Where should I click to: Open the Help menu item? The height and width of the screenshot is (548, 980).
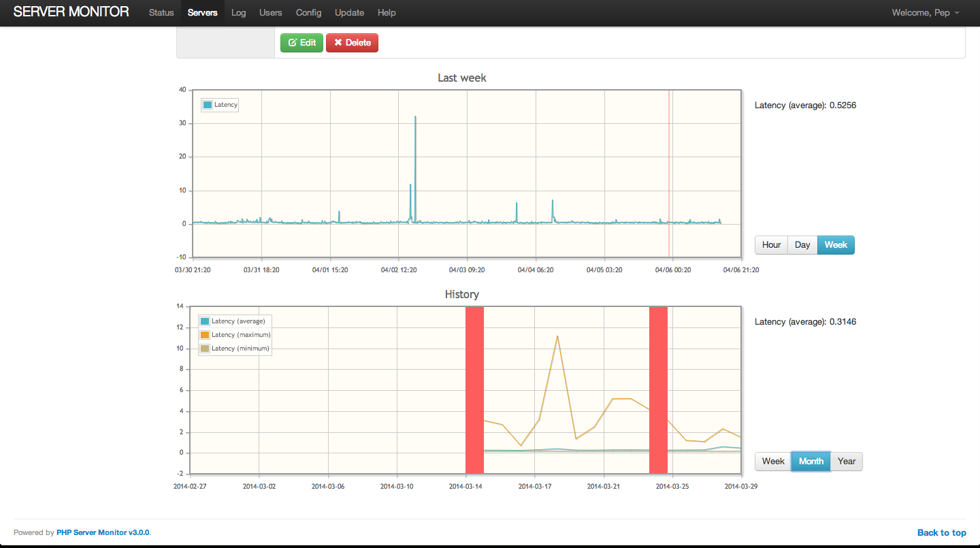pos(387,13)
